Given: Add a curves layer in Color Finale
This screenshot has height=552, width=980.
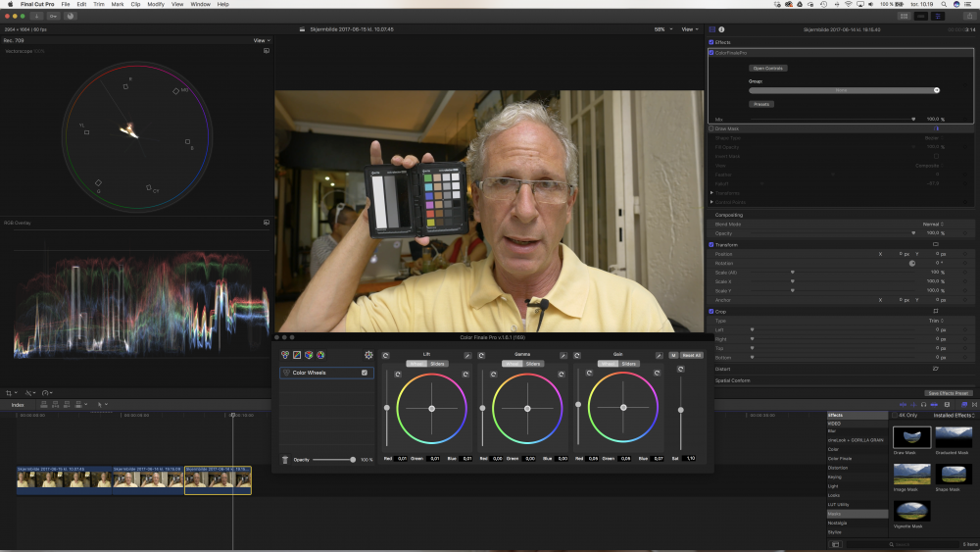Looking at the screenshot, I should click(x=297, y=355).
